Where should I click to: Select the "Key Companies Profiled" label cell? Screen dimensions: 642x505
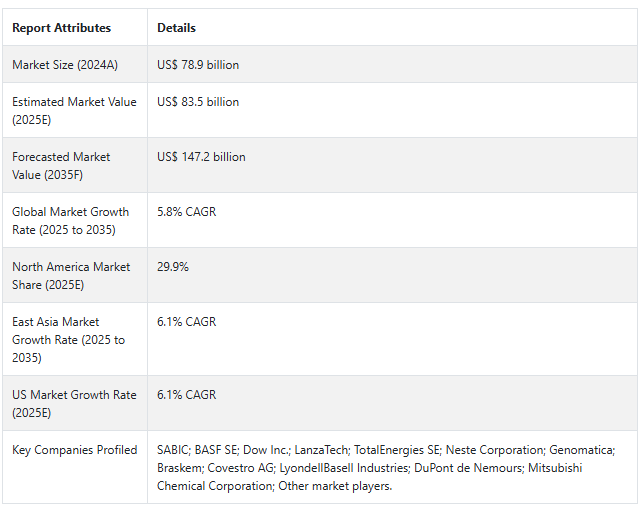[x=74, y=450]
